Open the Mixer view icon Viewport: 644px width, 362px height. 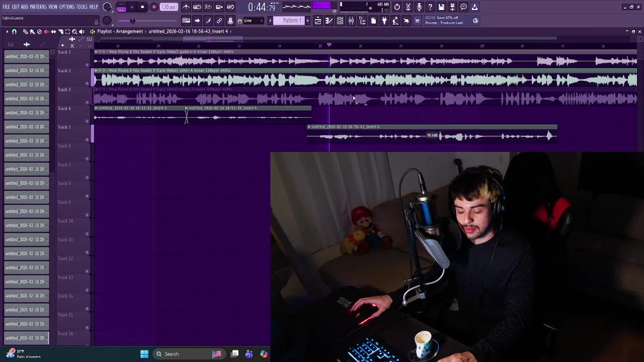pyautogui.click(x=351, y=21)
